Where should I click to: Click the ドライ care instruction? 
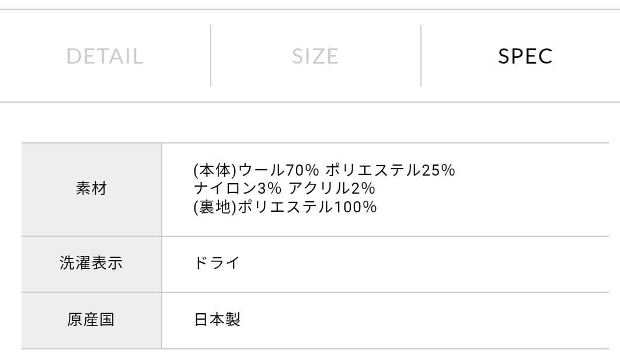coord(216,263)
